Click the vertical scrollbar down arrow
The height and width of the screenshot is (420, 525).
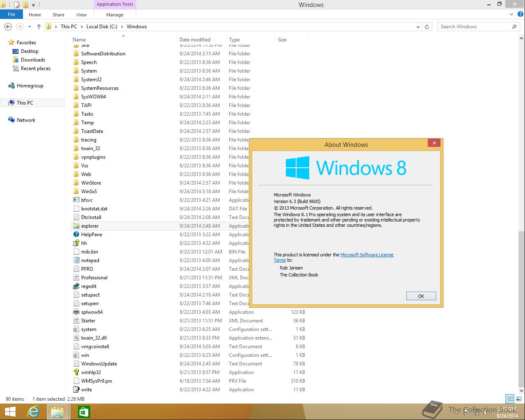point(521,390)
